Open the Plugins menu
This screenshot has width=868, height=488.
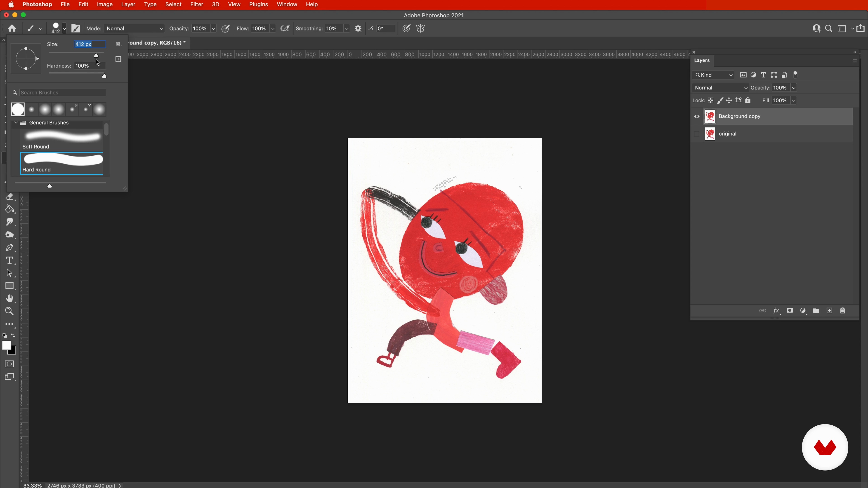click(258, 4)
